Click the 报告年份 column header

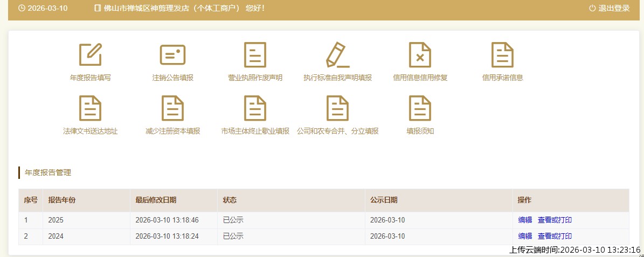click(x=62, y=200)
